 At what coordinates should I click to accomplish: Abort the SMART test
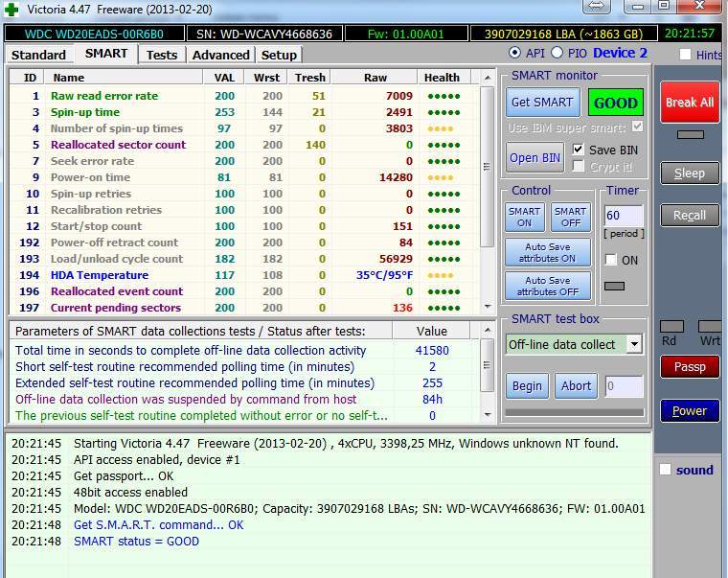coord(577,386)
